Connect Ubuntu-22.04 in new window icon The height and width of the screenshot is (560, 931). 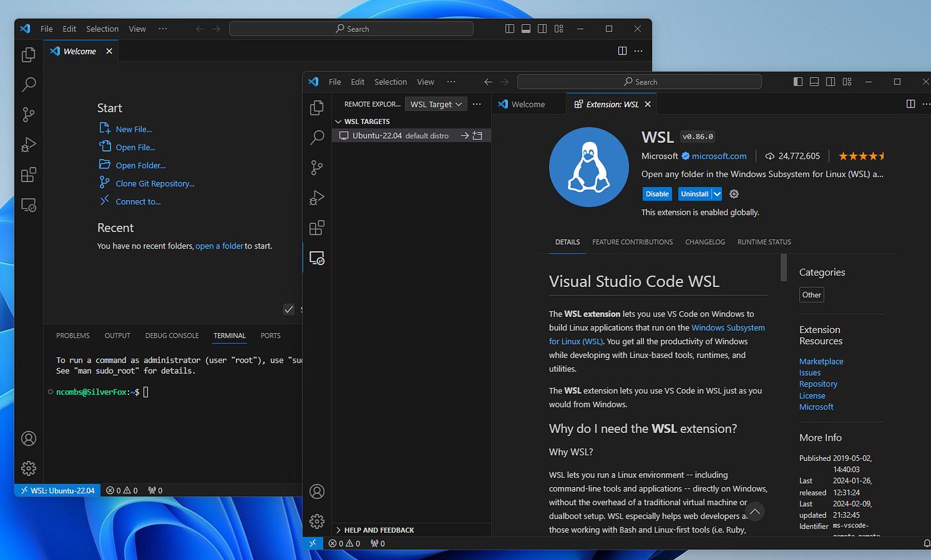478,136
